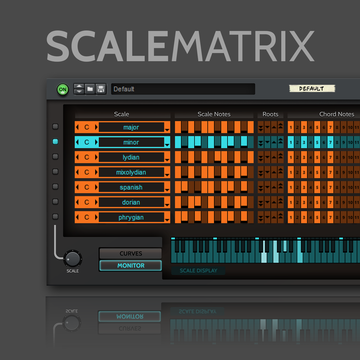Image resolution: width=360 pixels, height=360 pixels.
Task: Select the major scale row radio button
Action: coord(55,127)
